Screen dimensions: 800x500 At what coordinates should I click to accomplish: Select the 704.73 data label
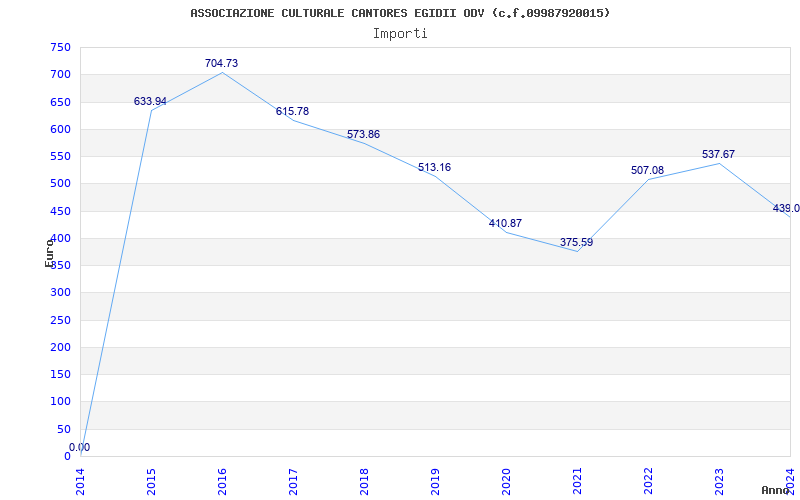221,63
